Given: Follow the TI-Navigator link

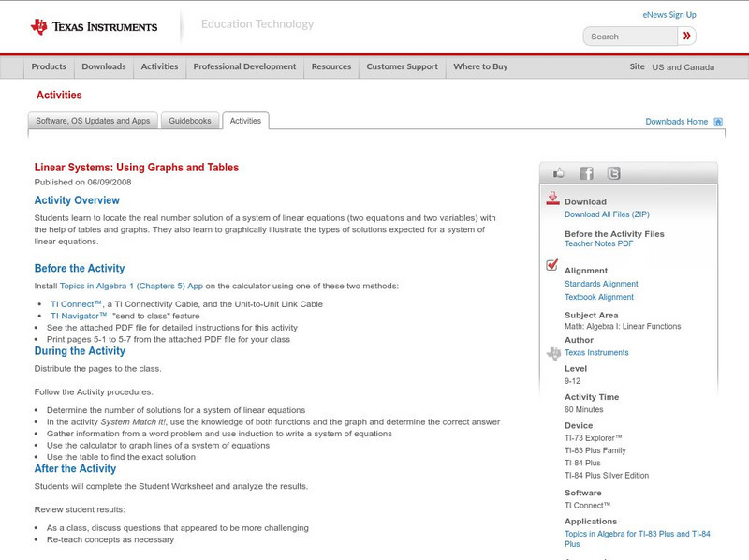Looking at the screenshot, I should [x=79, y=316].
